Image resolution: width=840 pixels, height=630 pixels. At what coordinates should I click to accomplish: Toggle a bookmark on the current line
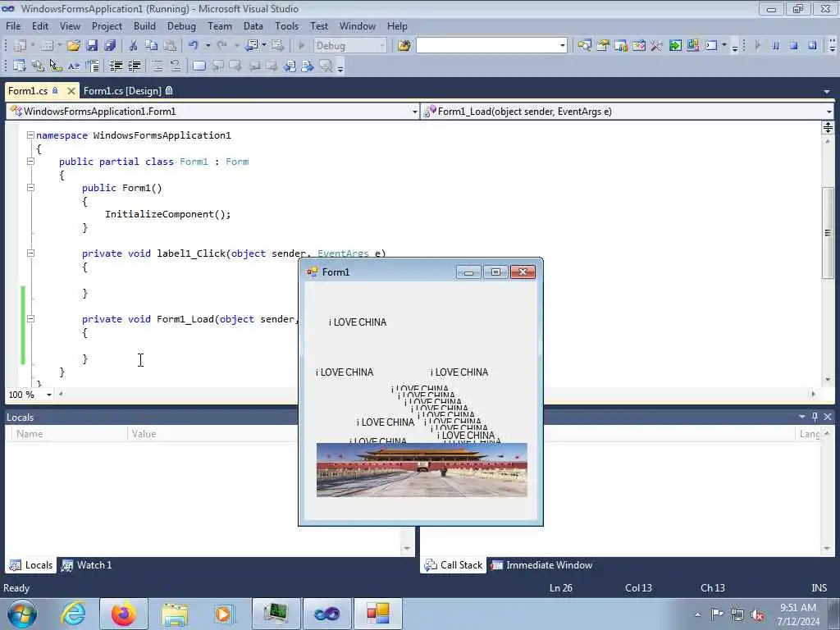tap(199, 66)
